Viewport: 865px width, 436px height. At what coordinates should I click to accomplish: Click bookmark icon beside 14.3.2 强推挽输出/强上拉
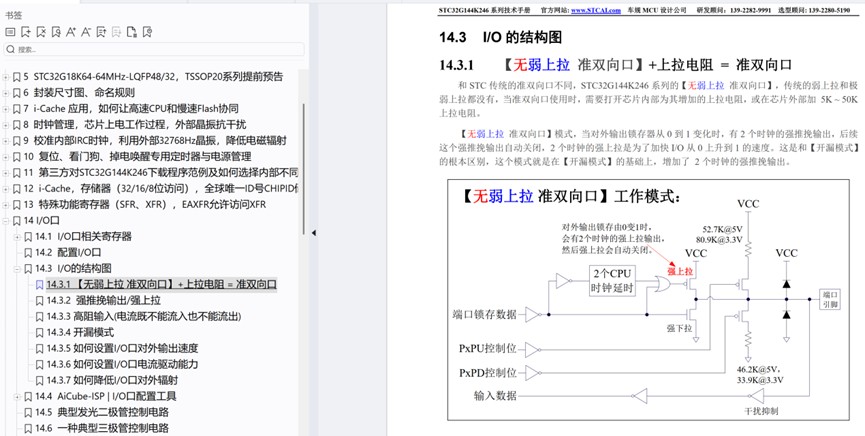(x=39, y=301)
